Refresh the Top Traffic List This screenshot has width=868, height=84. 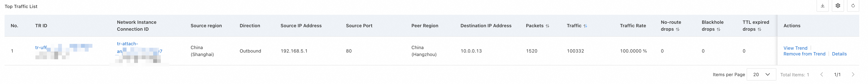(853, 6)
